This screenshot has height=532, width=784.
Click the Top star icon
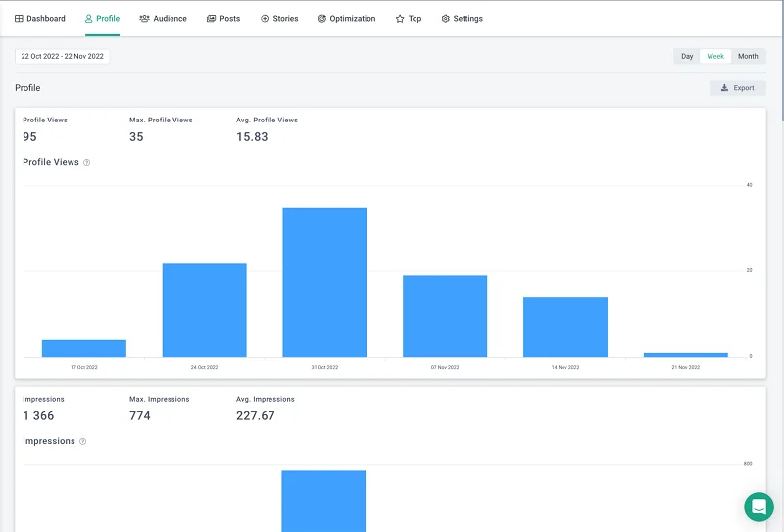(400, 19)
